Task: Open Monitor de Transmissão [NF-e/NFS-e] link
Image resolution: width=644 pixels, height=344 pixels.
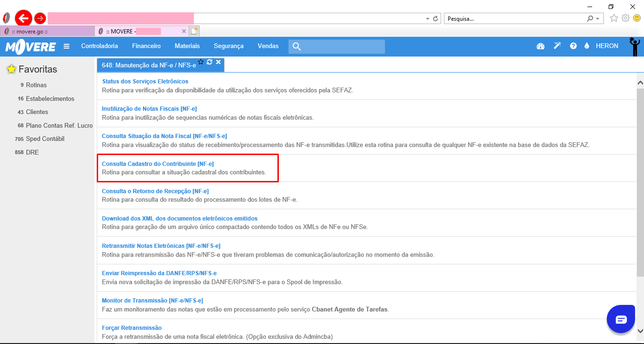Action: [152, 300]
